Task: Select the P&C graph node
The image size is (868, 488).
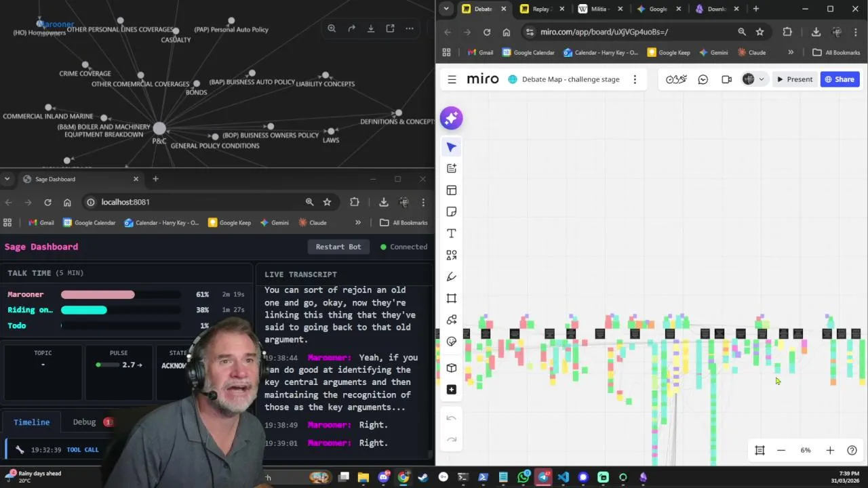Action: click(159, 129)
